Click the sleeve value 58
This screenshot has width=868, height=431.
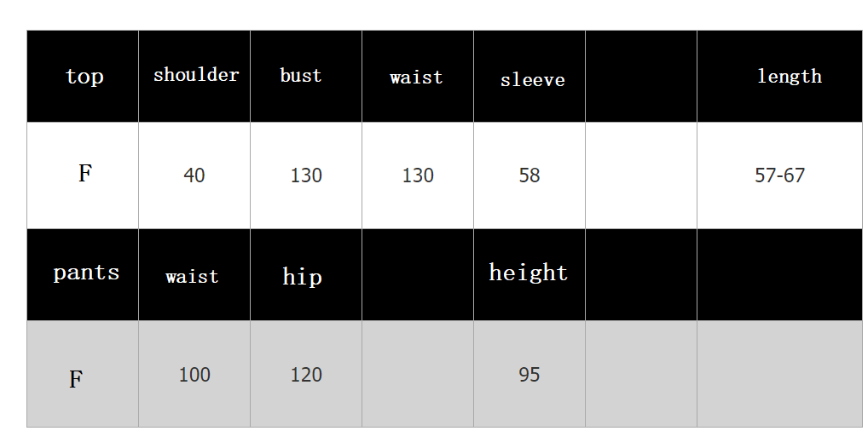click(529, 175)
